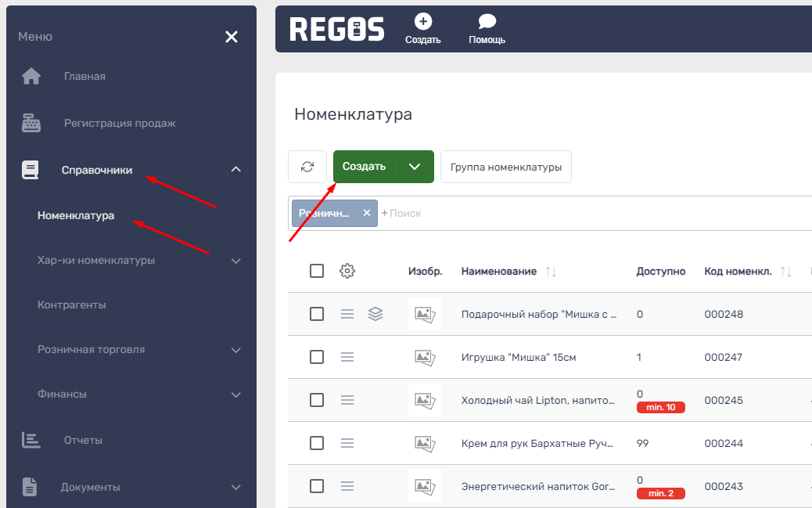Viewport: 812px width, 508px height.
Task: Click layers icon on Подарочный набор row
Action: click(375, 314)
